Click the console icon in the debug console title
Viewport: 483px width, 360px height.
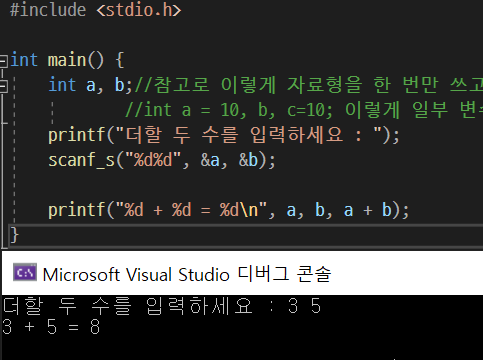[x=25, y=273]
